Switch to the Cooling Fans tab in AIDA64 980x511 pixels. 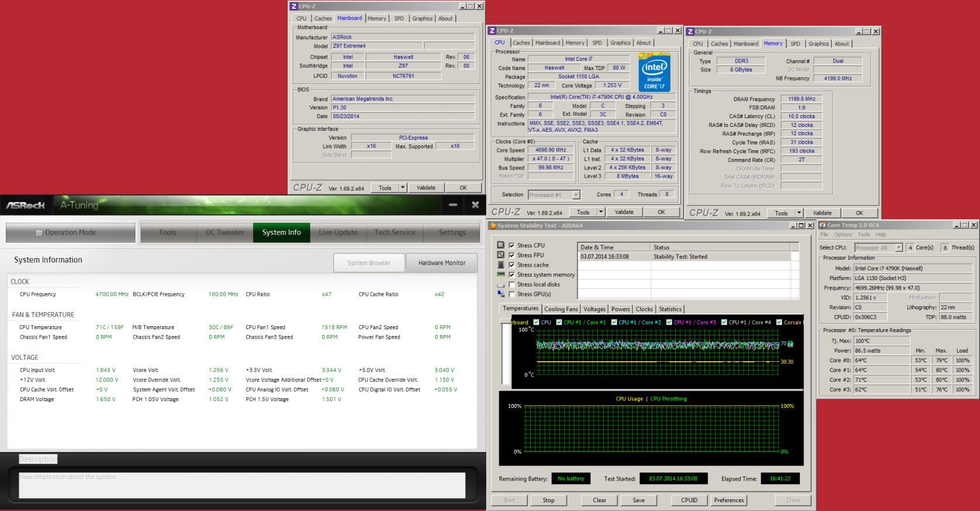561,309
